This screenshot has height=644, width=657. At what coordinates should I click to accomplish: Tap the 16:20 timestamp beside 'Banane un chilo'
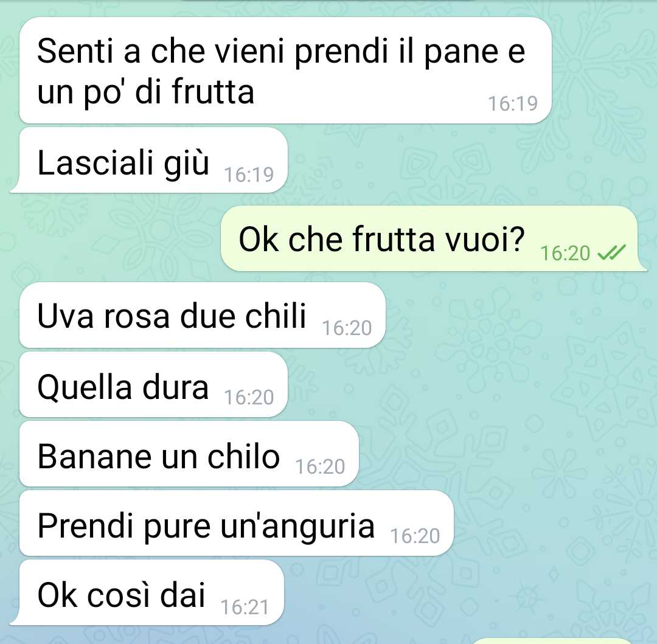click(320, 467)
